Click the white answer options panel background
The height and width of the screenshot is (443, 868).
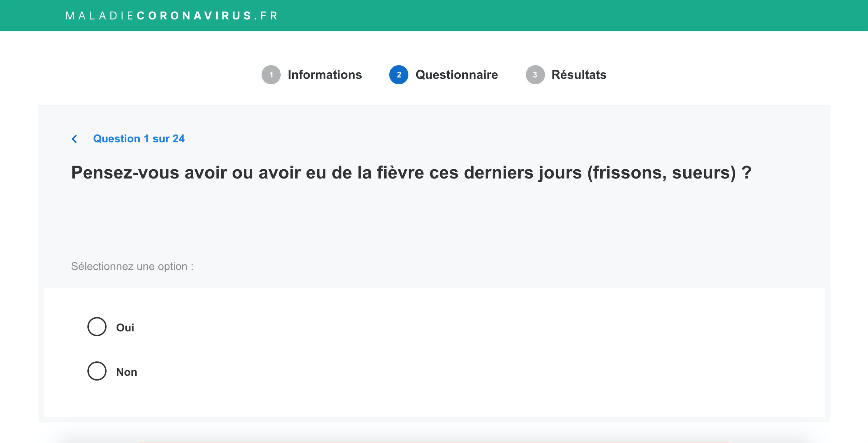pos(444,352)
